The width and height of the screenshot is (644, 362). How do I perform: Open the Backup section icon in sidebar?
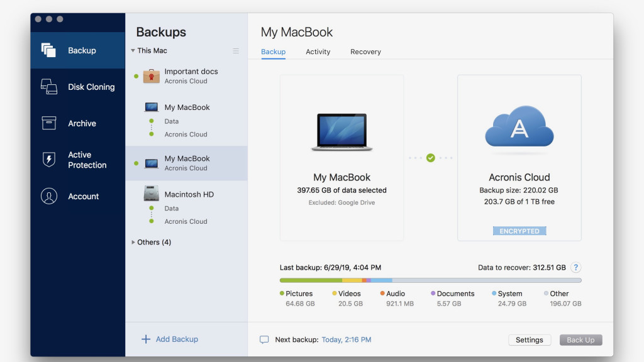[48, 50]
